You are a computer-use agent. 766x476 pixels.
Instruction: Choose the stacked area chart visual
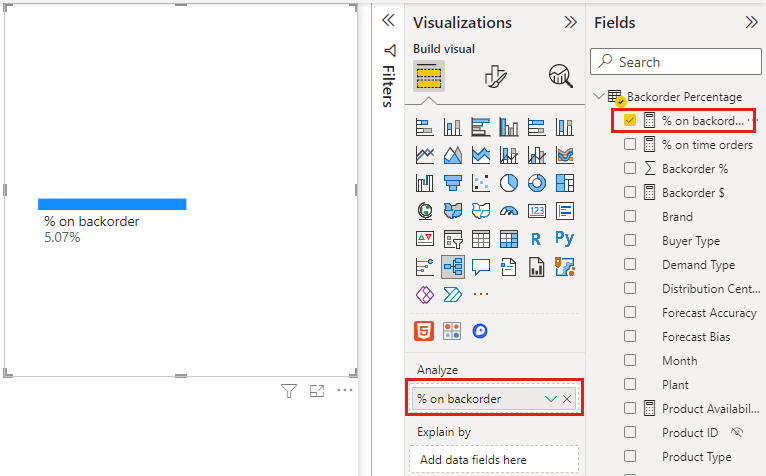click(481, 155)
